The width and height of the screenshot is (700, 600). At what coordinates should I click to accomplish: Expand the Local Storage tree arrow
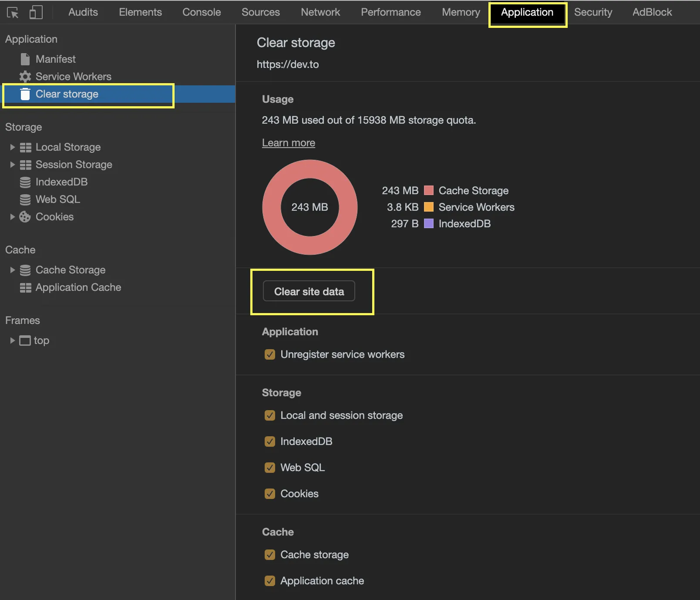coord(12,147)
